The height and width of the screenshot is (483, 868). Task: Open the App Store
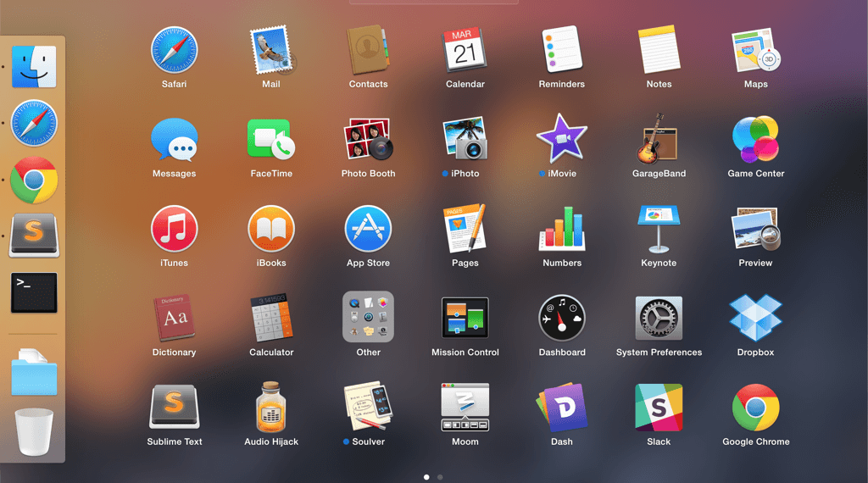368,229
